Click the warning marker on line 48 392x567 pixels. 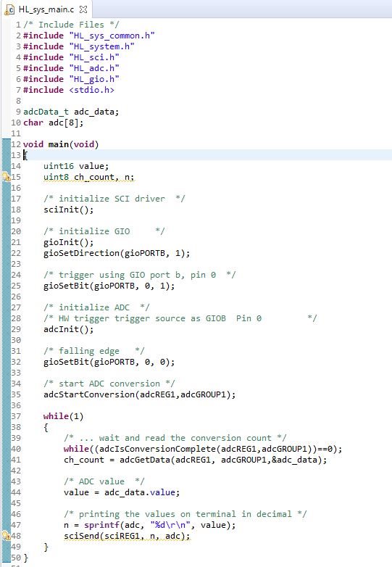pos(6,536)
